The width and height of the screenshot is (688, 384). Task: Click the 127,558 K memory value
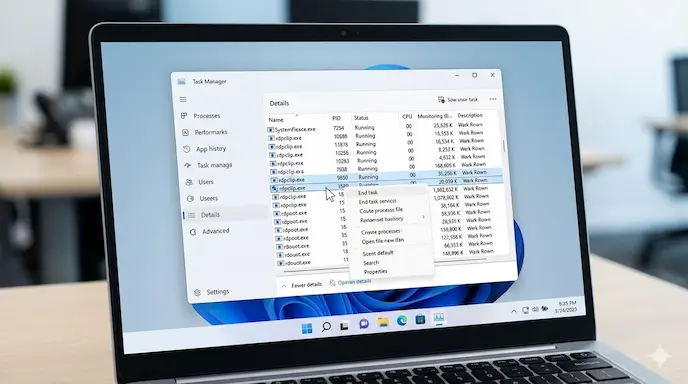point(452,237)
